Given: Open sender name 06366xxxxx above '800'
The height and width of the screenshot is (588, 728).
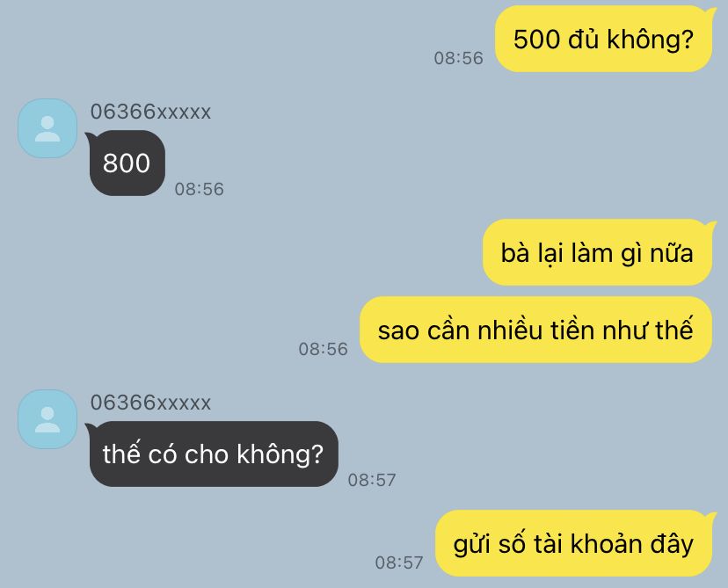Looking at the screenshot, I should tap(150, 112).
